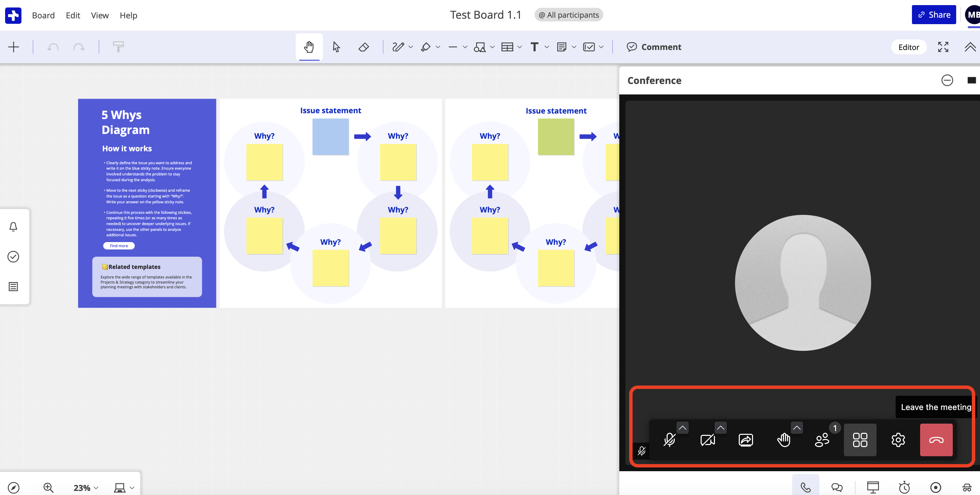Open the chat bubbles icon
Image resolution: width=980 pixels, height=495 pixels.
[837, 487]
